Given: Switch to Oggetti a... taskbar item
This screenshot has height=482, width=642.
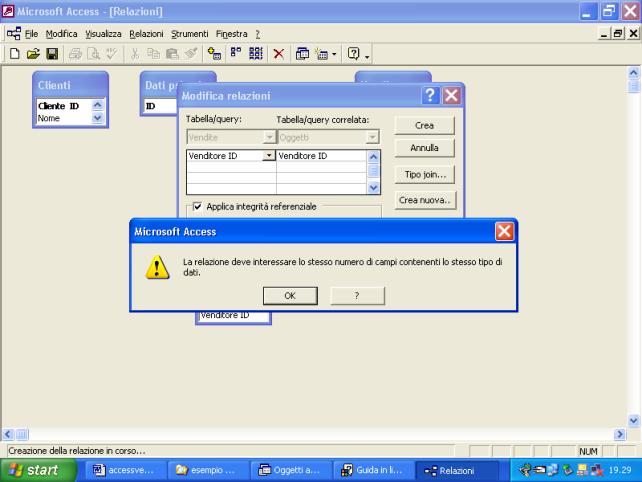Looking at the screenshot, I should [x=291, y=470].
